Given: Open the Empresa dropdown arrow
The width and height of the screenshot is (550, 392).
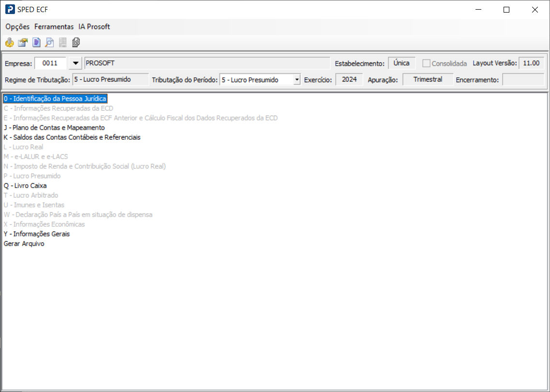Looking at the screenshot, I should (75, 63).
